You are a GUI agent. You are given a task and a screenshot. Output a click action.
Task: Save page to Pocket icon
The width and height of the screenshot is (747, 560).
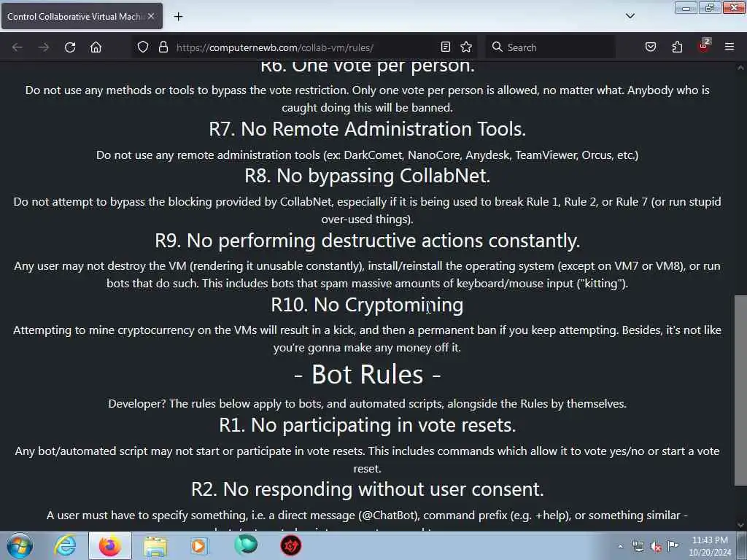(651, 47)
